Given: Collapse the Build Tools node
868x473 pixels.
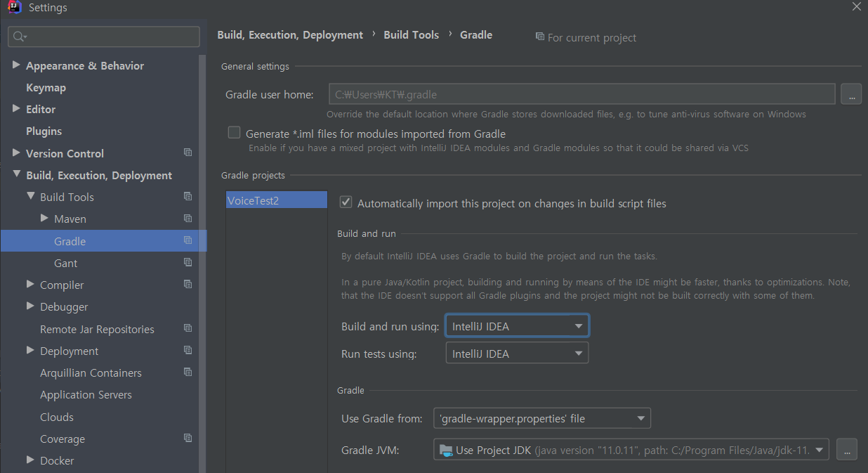Looking at the screenshot, I should [30, 196].
